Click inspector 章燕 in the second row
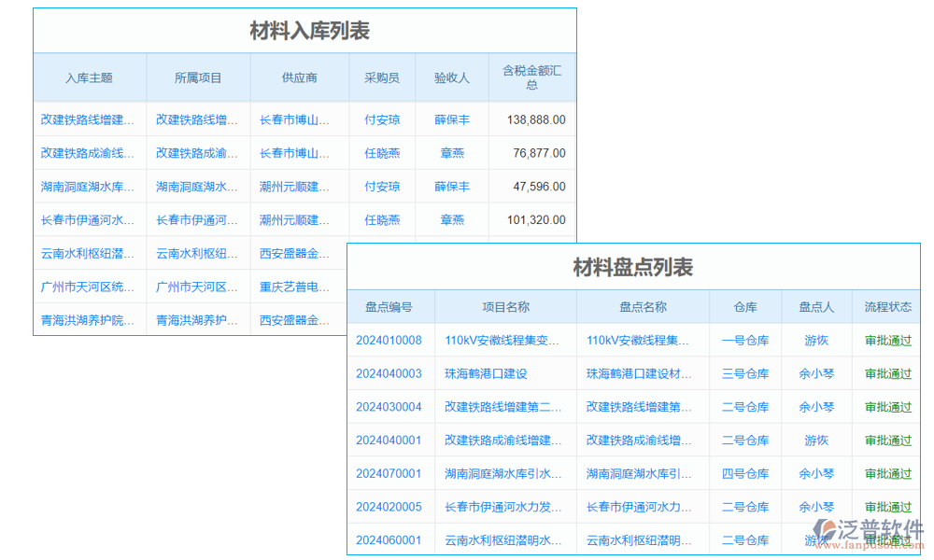934x560 pixels. 452,153
